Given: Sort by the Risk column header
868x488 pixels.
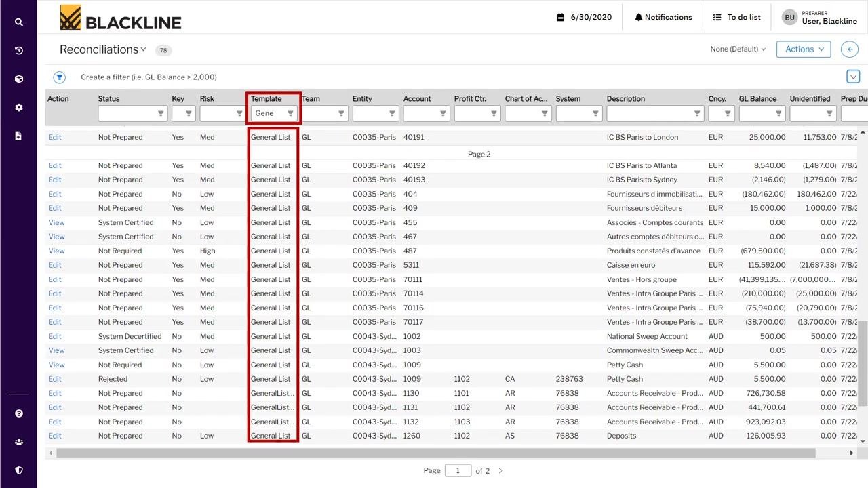Looking at the screenshot, I should click(207, 98).
